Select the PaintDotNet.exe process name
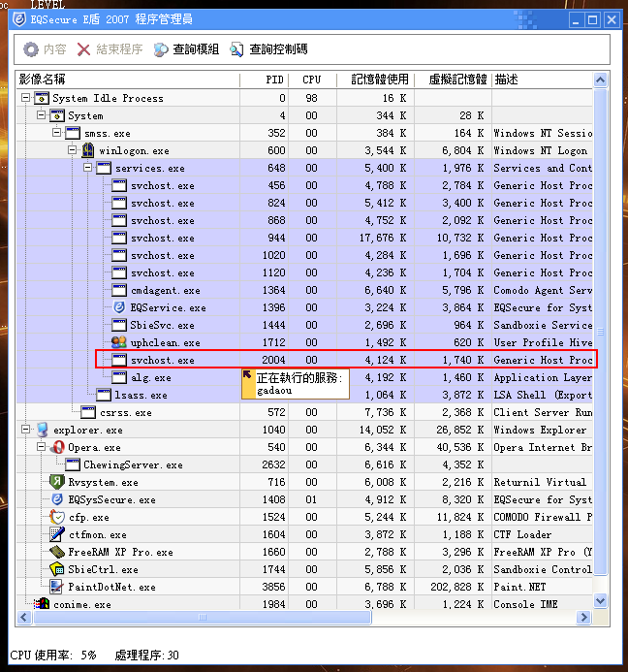Image resolution: width=628 pixels, height=672 pixels. point(111,587)
